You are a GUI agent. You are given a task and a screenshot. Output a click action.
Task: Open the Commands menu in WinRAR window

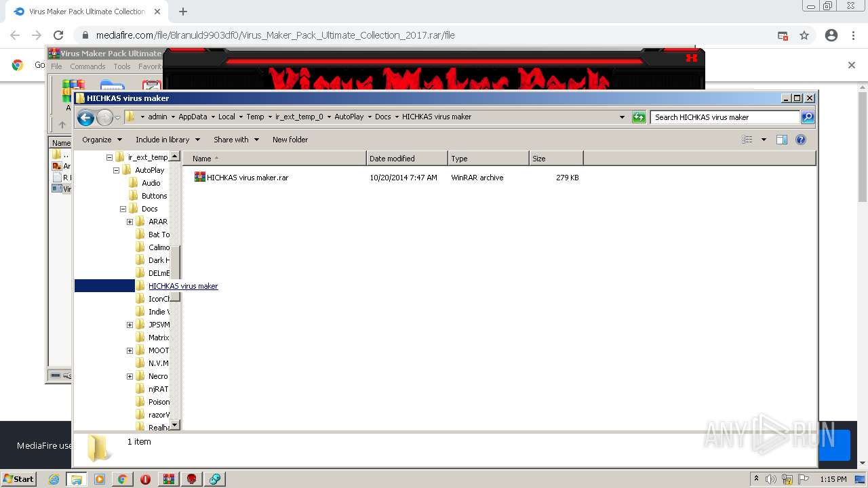pyautogui.click(x=87, y=66)
